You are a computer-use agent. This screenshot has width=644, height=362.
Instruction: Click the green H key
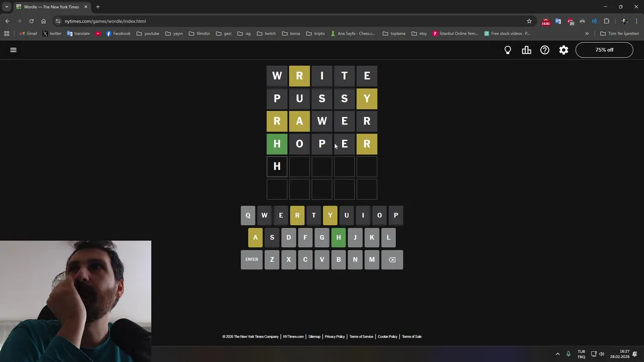[x=339, y=237]
